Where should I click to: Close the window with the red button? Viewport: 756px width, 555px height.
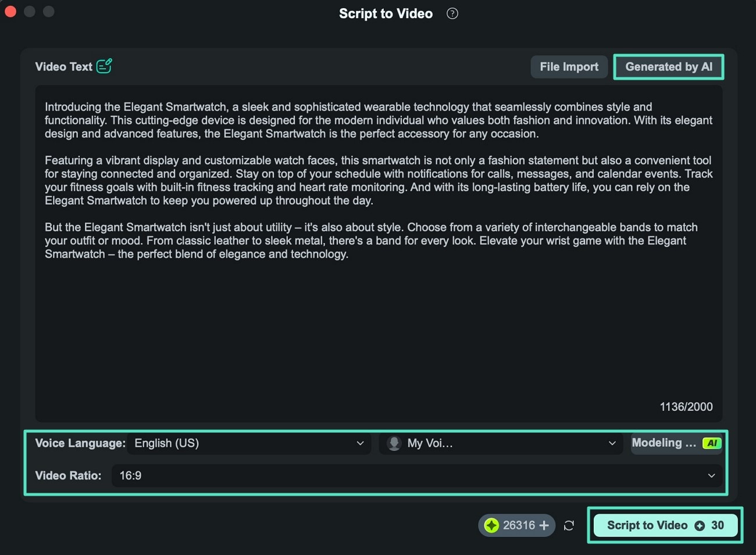click(x=10, y=11)
